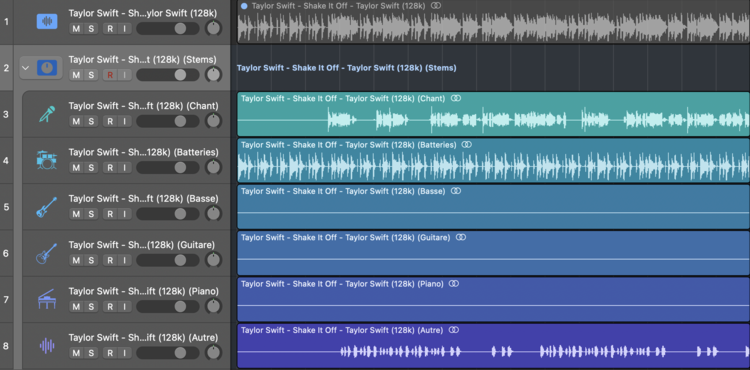Toggle input monitoring on track 1

[124, 28]
